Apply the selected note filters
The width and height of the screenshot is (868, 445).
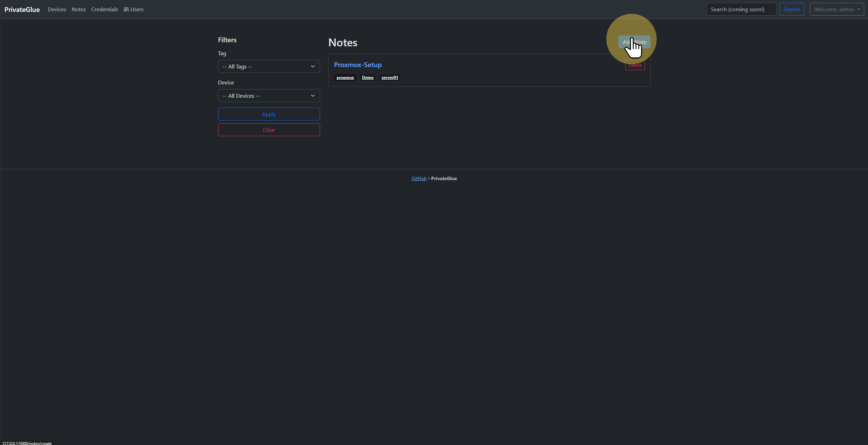coord(269,114)
